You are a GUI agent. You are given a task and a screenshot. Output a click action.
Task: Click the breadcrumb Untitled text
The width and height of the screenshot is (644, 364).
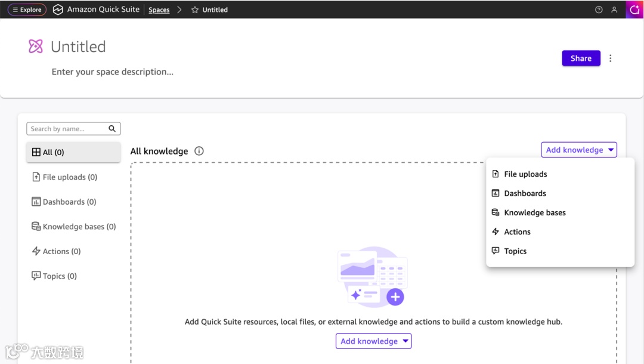215,10
